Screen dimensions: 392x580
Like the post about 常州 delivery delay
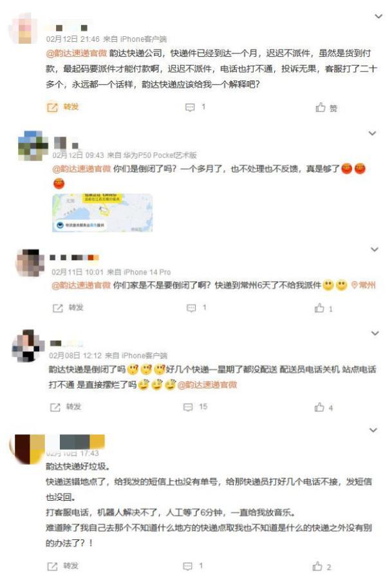[x=319, y=308]
